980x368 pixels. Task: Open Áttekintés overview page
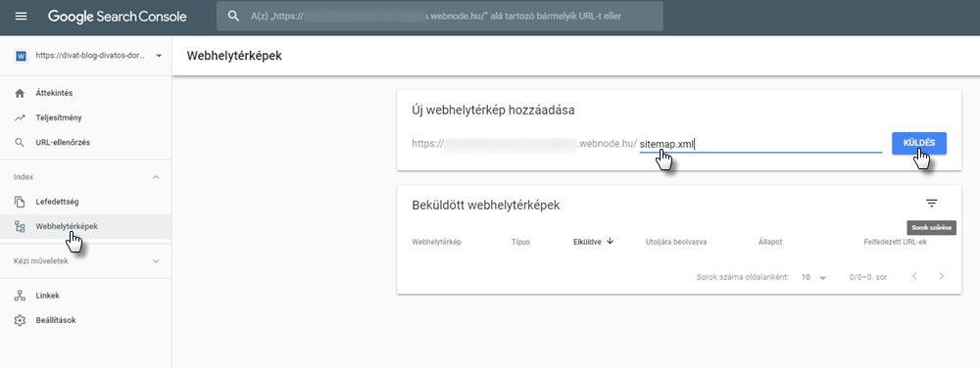click(x=54, y=93)
